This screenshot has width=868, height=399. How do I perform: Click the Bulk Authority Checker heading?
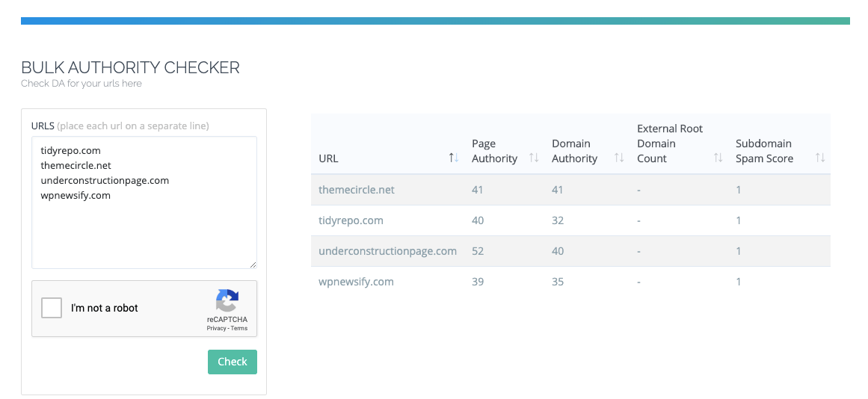click(x=131, y=67)
